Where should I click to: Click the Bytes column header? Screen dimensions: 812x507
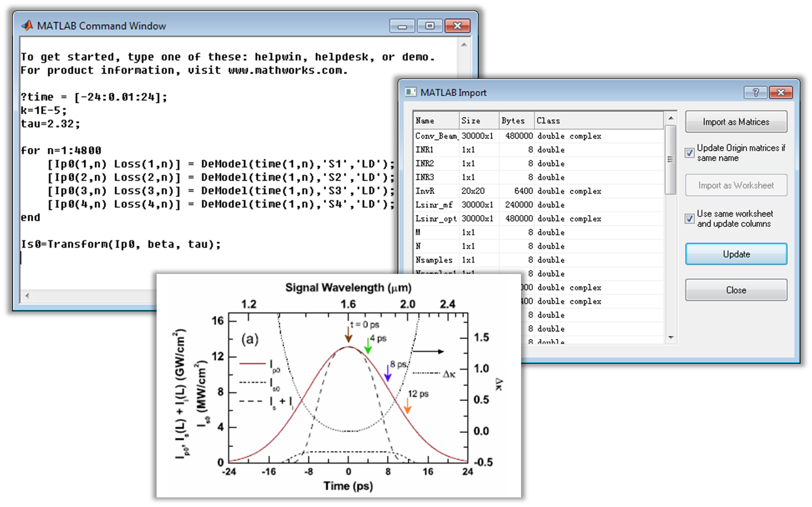[x=516, y=120]
